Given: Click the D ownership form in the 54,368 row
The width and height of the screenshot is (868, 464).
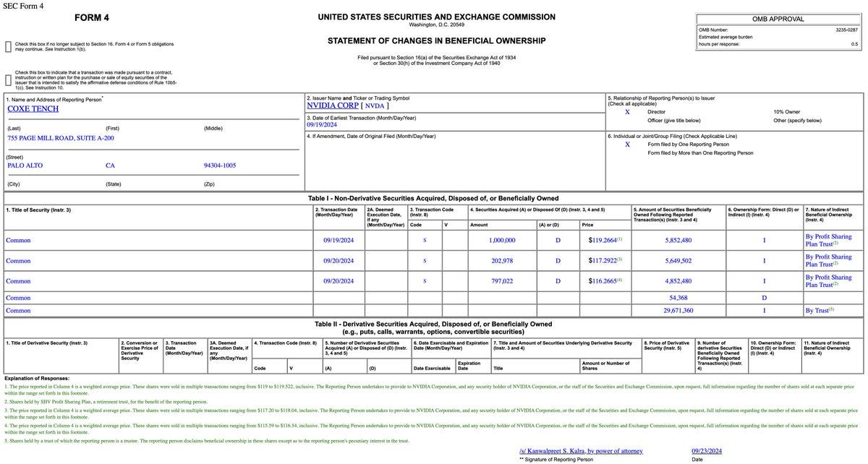Looking at the screenshot, I should [x=764, y=298].
